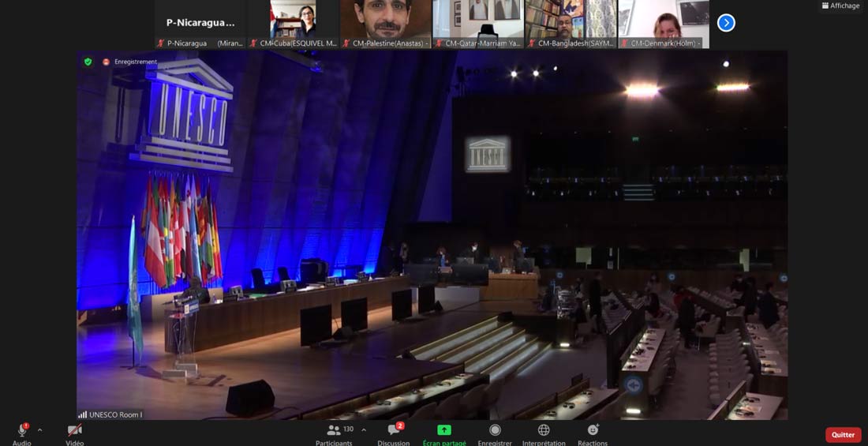Click the red Quitter button
This screenshot has height=446, width=868.
coord(843,435)
